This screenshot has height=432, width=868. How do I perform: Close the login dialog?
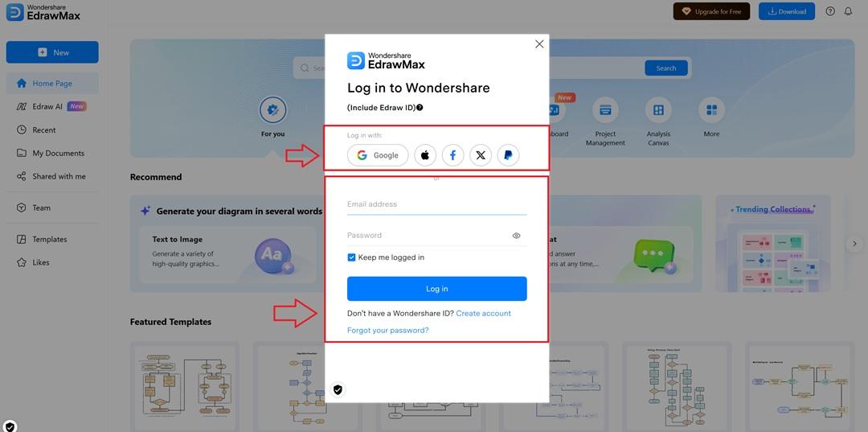[x=539, y=44]
